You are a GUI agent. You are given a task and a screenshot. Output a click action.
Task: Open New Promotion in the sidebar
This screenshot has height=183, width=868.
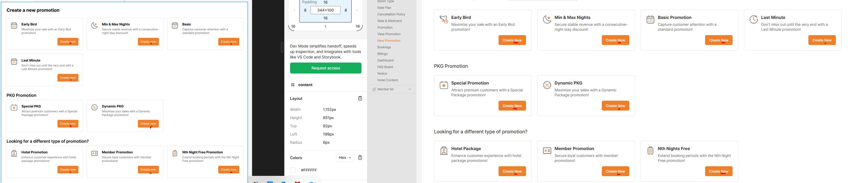point(388,41)
